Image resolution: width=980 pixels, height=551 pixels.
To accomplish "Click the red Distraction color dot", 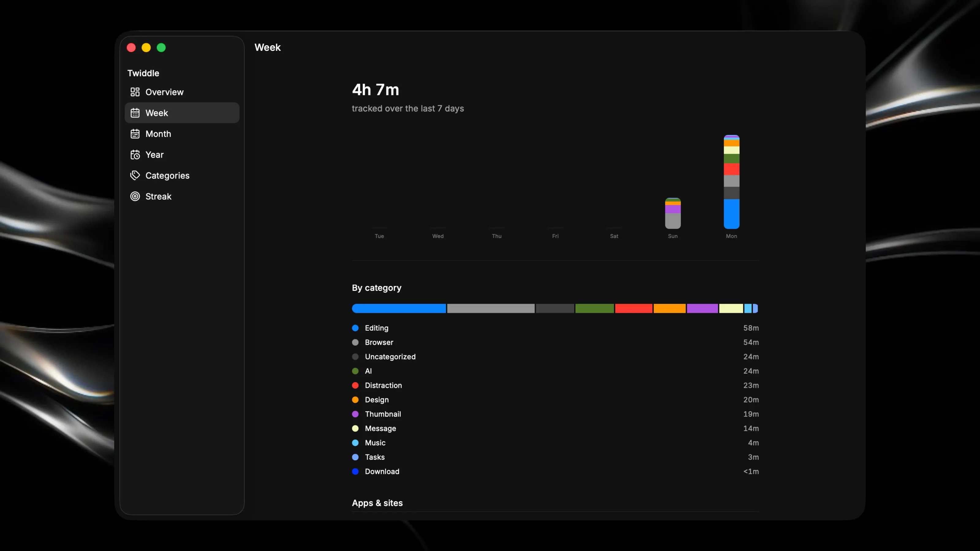I will 355,385.
